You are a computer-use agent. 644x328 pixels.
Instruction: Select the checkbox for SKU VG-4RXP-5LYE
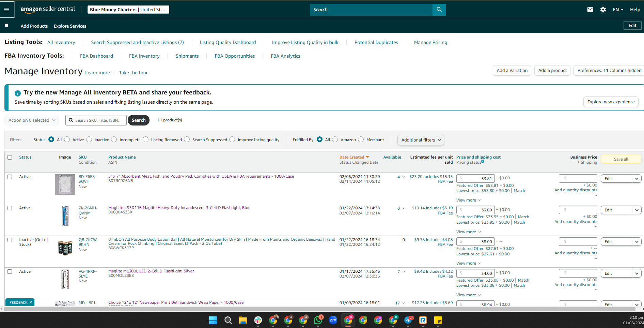(x=10, y=271)
